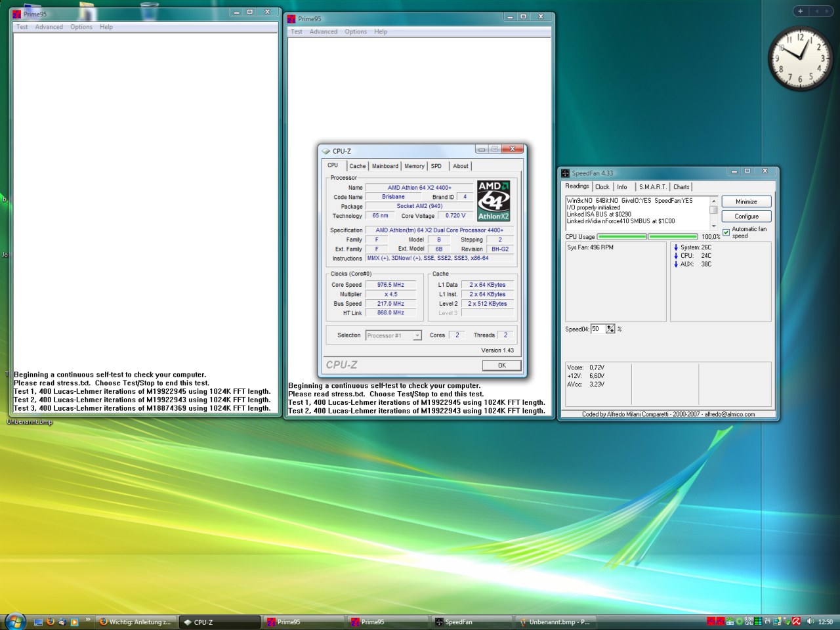Open the red Avira umbrella tray icon

pos(796,621)
